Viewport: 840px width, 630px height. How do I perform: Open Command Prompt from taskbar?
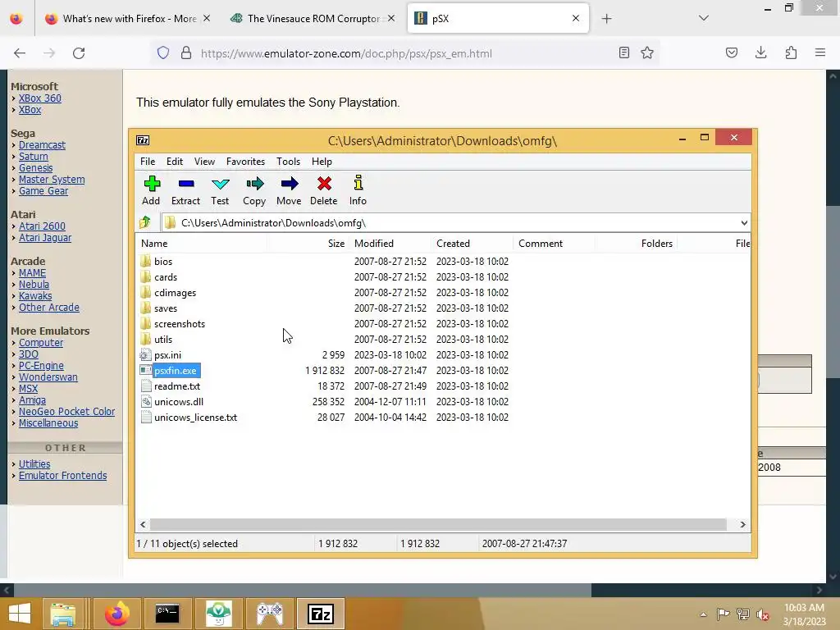(167, 614)
